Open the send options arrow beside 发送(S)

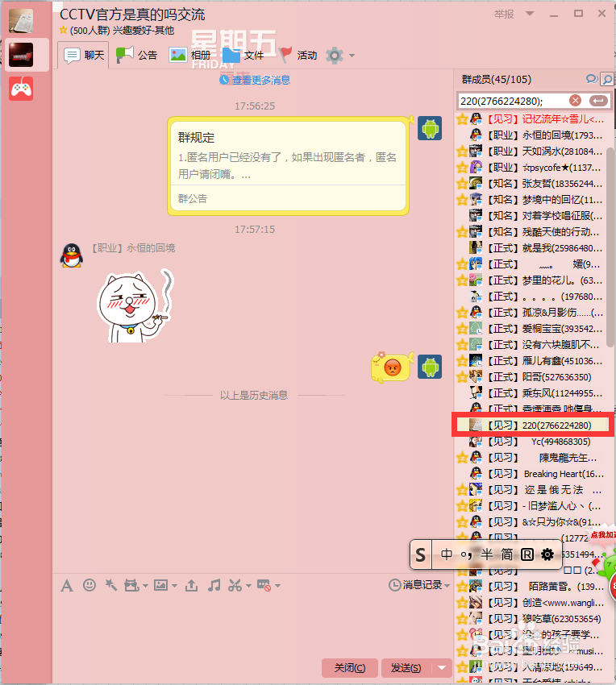442,668
